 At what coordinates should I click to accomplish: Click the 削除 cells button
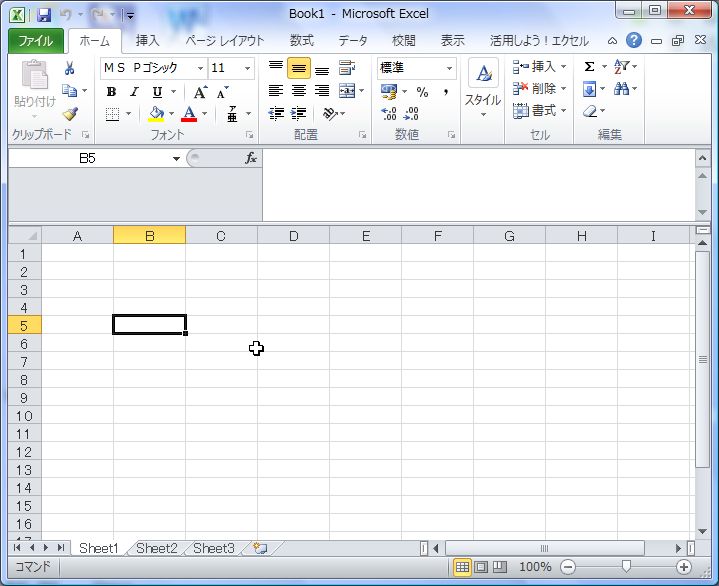(x=540, y=88)
